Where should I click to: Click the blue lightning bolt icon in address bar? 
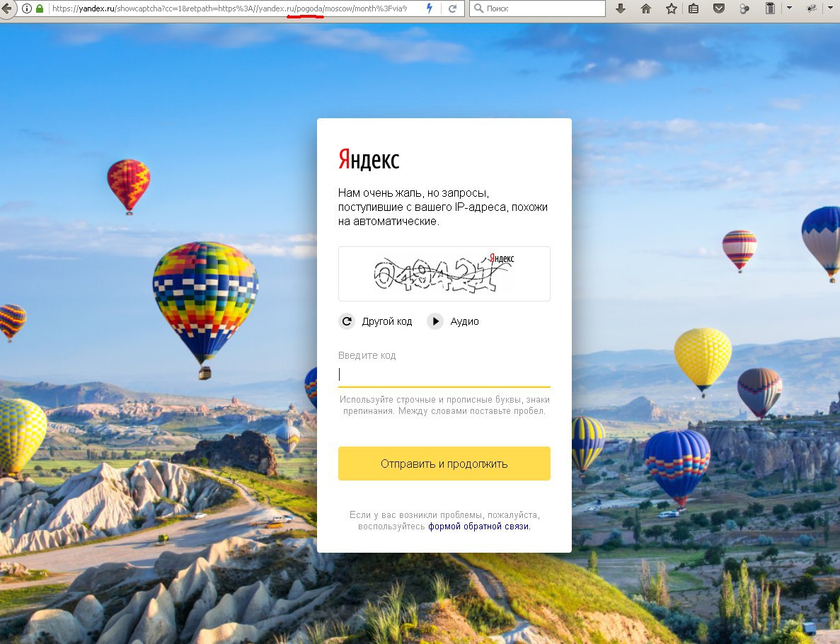(x=429, y=8)
